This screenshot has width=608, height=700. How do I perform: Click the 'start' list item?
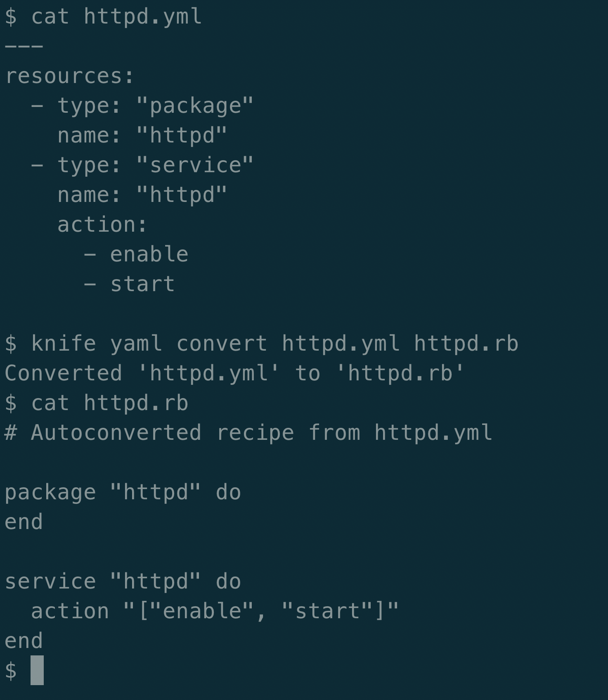click(x=142, y=284)
